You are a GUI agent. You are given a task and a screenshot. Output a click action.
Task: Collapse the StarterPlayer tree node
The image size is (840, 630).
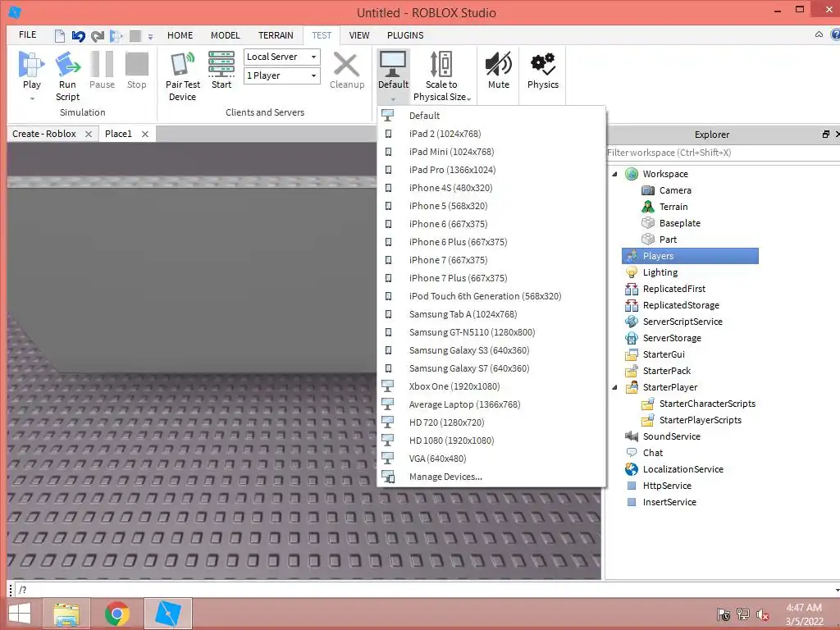pos(615,387)
